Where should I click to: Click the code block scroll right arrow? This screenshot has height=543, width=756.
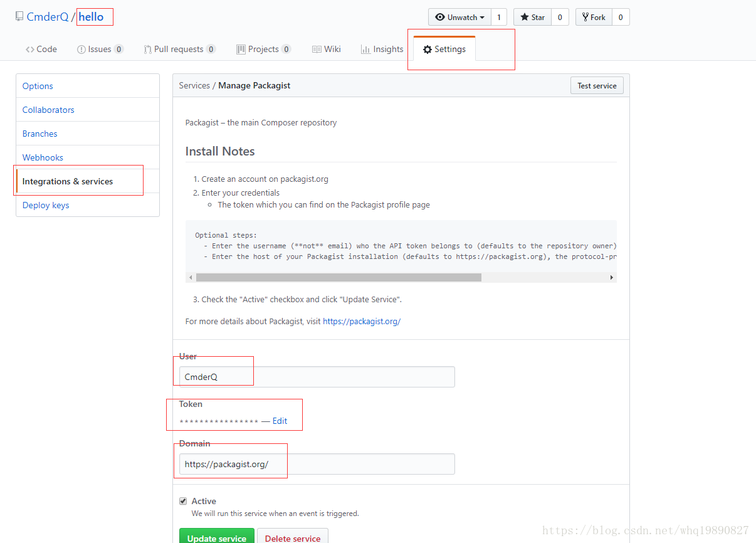point(612,277)
